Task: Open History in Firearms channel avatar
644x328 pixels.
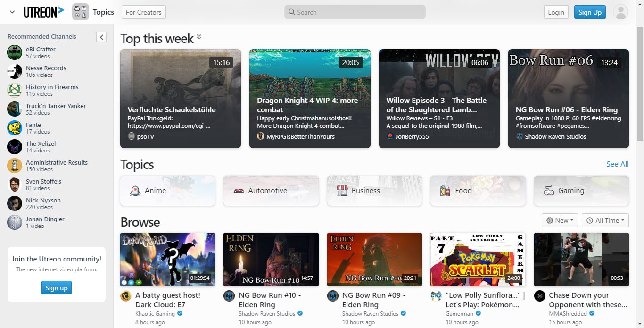Action: point(15,90)
